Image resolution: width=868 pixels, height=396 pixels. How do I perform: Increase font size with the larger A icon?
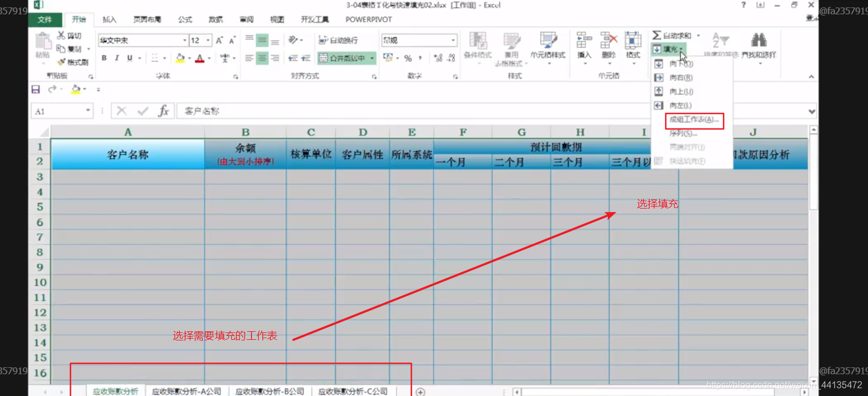pos(220,41)
